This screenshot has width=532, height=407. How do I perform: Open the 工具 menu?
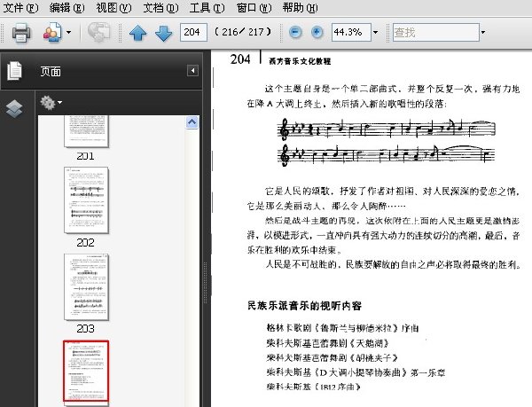(207, 7)
